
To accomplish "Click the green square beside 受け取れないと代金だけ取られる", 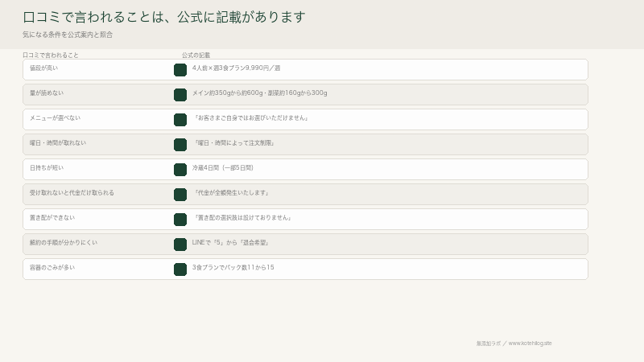I will point(180,195).
